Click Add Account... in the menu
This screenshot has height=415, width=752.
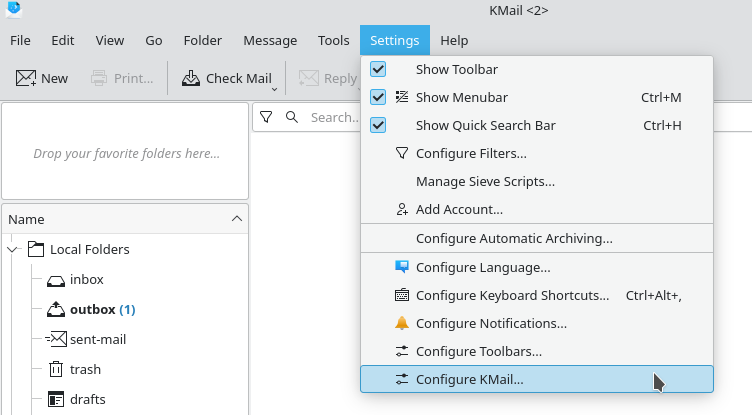459,209
